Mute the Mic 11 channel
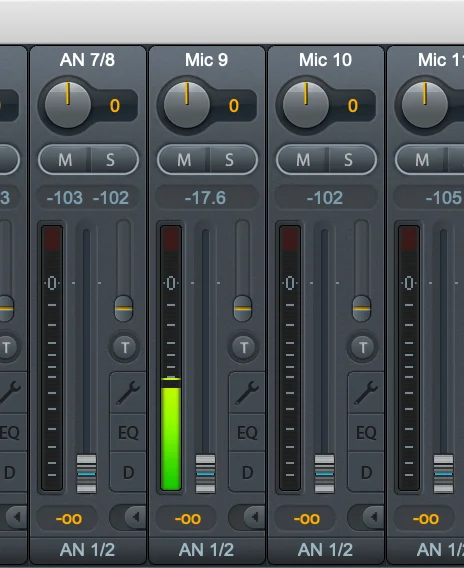 tap(422, 160)
